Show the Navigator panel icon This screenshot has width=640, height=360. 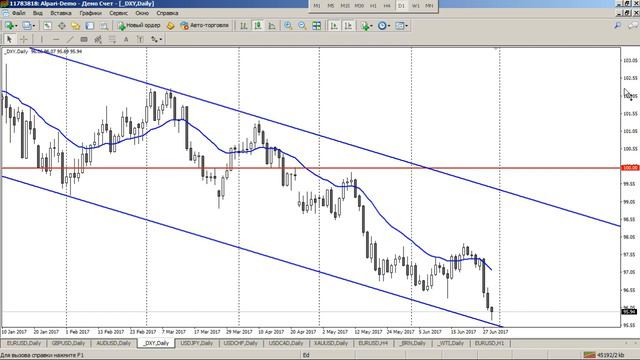tap(76, 26)
